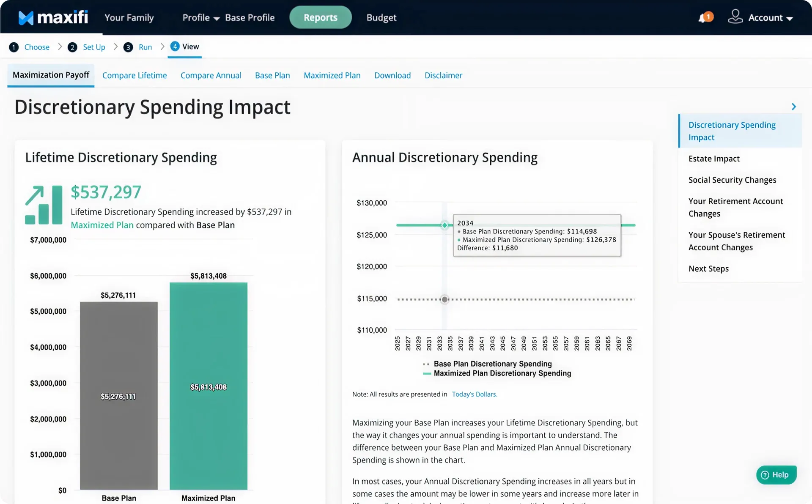Select step 1 Choose in the workflow breadcrumb

37,47
